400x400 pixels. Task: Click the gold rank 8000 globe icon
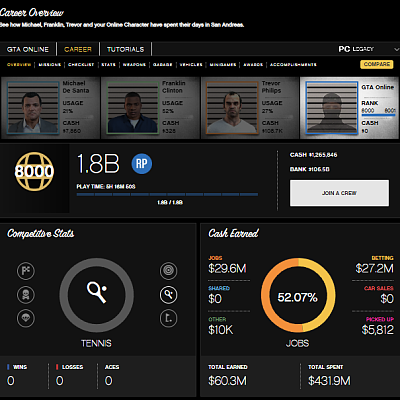(34, 171)
